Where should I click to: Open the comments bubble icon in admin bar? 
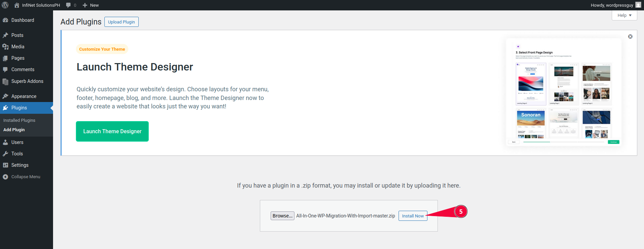69,5
